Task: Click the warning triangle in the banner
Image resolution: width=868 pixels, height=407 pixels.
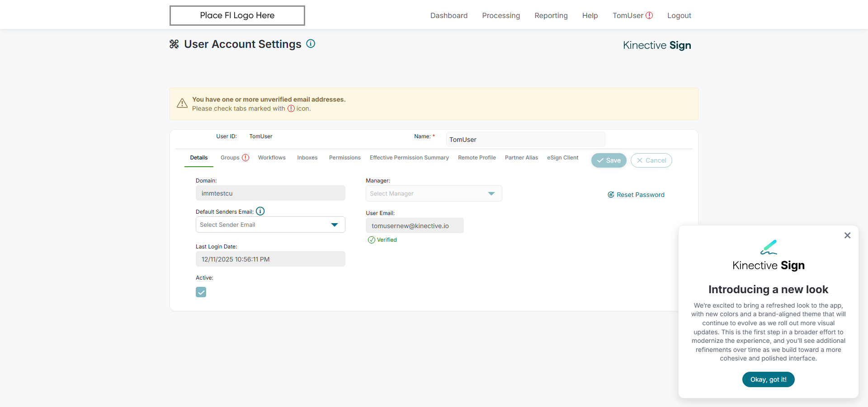Action: 182,103
